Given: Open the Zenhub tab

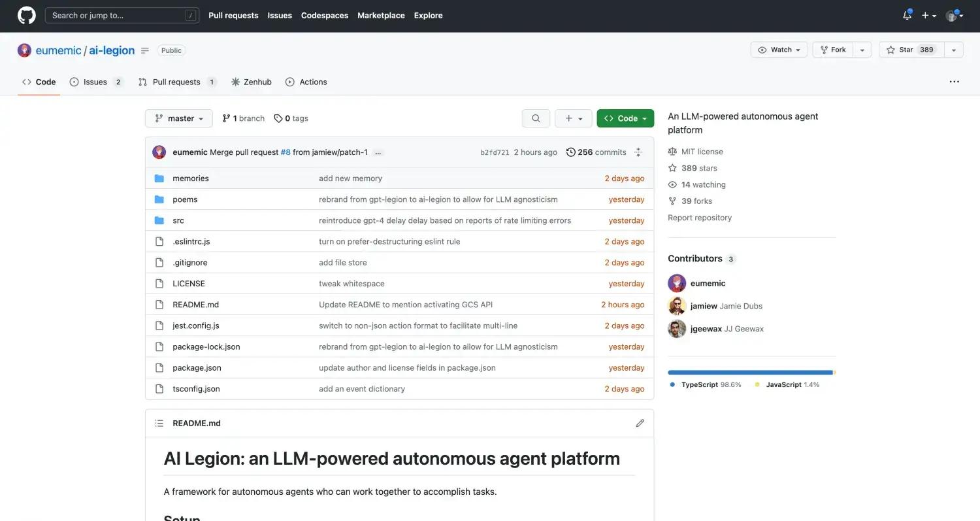Looking at the screenshot, I should point(252,82).
